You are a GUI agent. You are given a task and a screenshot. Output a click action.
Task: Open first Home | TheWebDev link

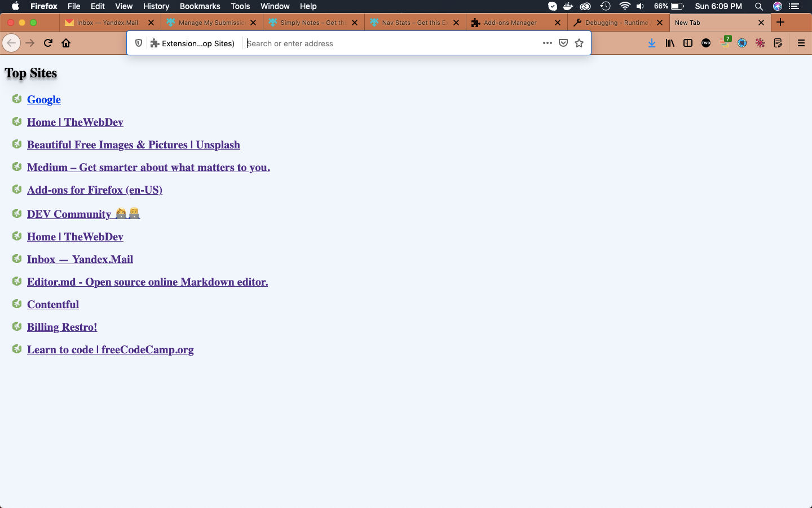[x=75, y=122]
